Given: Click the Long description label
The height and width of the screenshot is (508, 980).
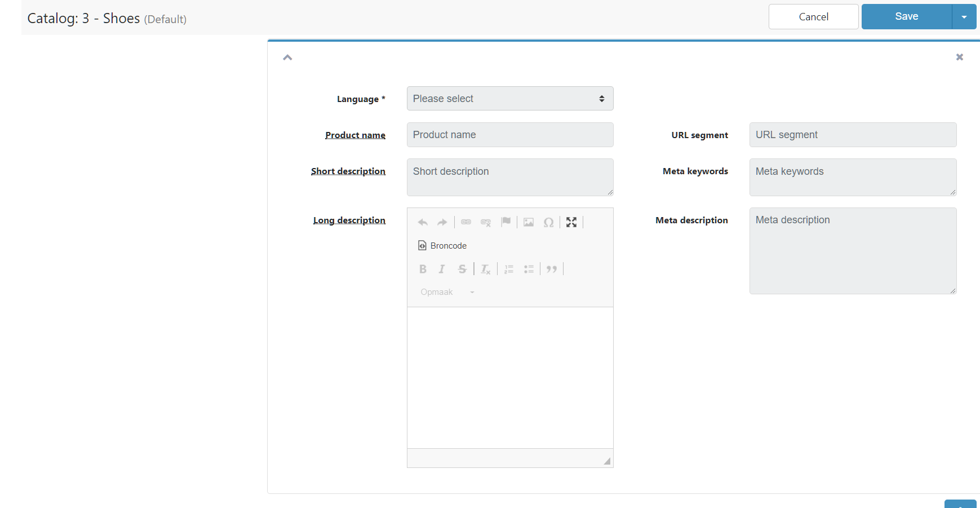Looking at the screenshot, I should click(349, 220).
